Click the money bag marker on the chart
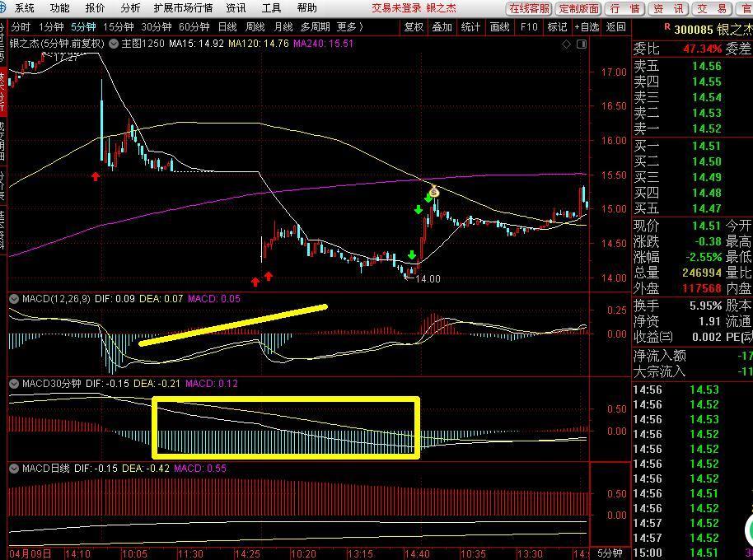Image resolution: width=753 pixels, height=560 pixels. point(433,191)
